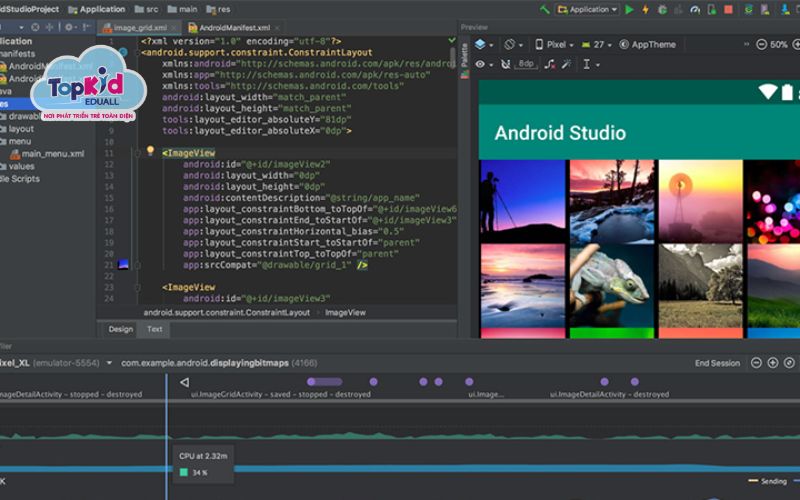Open the design surface layers dropdown
The height and width of the screenshot is (500, 800).
pyautogui.click(x=484, y=44)
